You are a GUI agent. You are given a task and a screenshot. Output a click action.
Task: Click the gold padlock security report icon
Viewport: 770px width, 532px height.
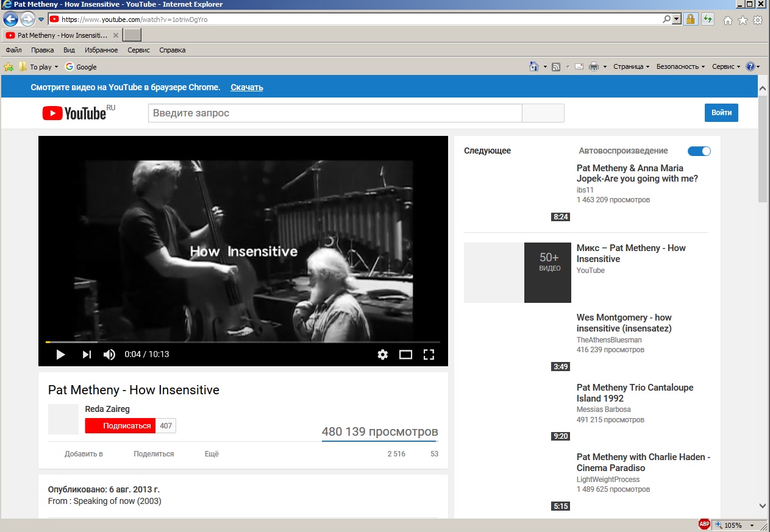[x=690, y=20]
